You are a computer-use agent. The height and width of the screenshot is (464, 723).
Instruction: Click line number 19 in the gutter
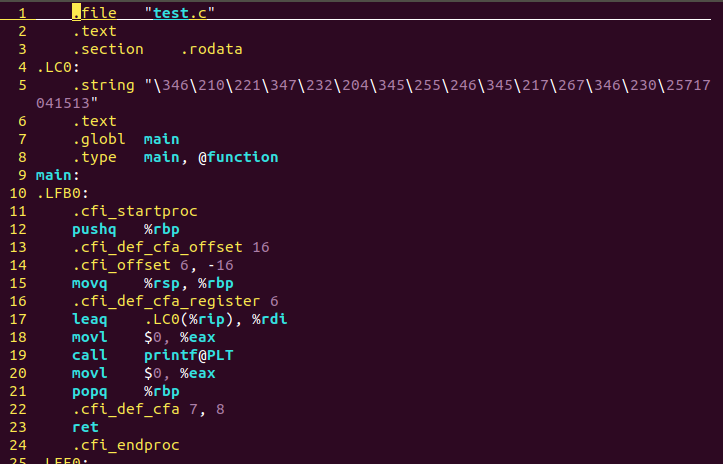tap(19, 355)
